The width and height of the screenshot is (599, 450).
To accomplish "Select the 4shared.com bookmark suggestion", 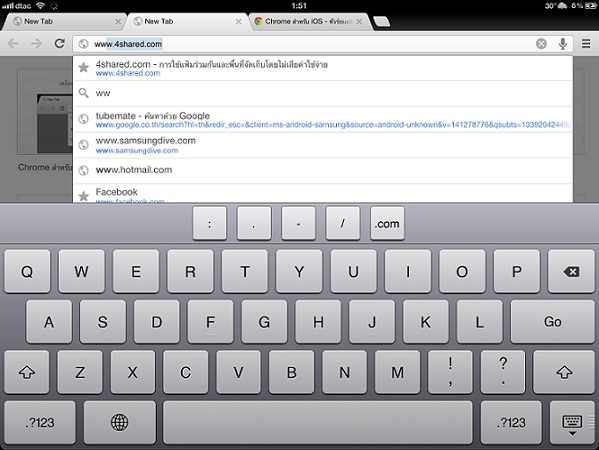I will click(323, 68).
